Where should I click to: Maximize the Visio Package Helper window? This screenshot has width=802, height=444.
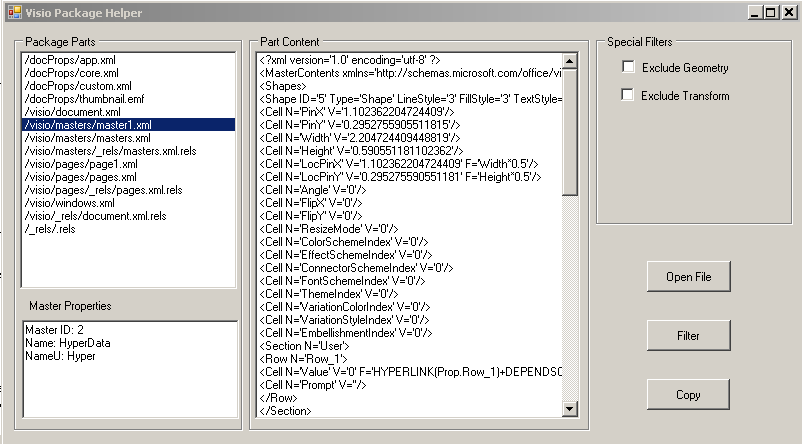pos(771,12)
